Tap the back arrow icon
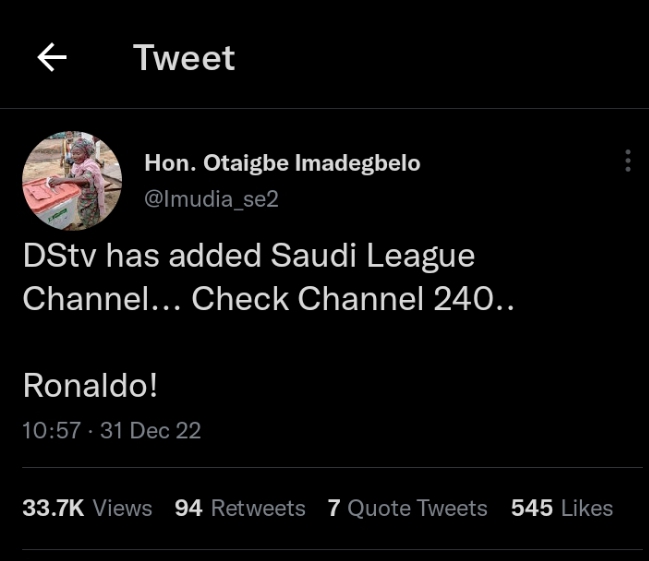This screenshot has width=649, height=561. pyautogui.click(x=52, y=58)
